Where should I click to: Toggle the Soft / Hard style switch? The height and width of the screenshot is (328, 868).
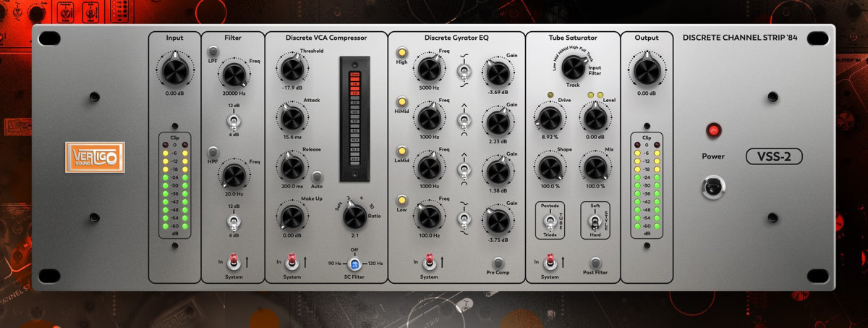tap(595, 220)
